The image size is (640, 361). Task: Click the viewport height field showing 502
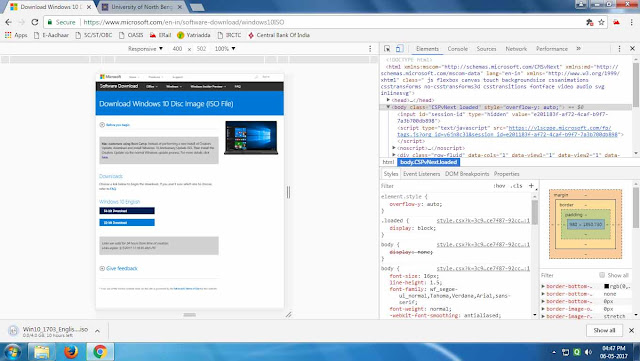pos(201,49)
